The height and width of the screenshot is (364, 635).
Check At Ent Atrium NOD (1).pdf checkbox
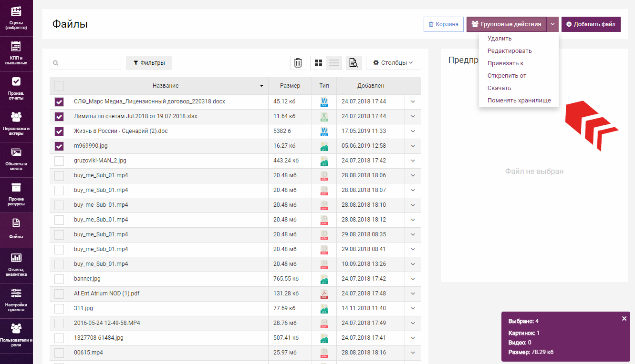(59, 293)
